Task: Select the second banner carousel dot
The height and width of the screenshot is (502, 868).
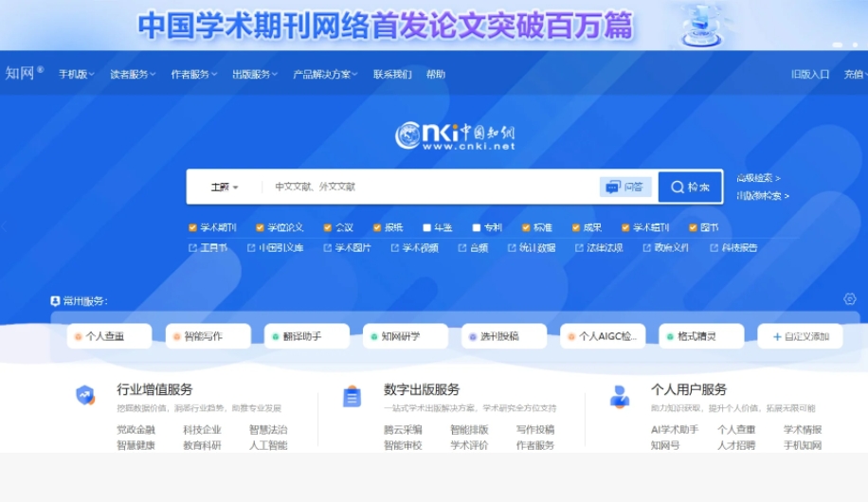Action: pyautogui.click(x=855, y=45)
